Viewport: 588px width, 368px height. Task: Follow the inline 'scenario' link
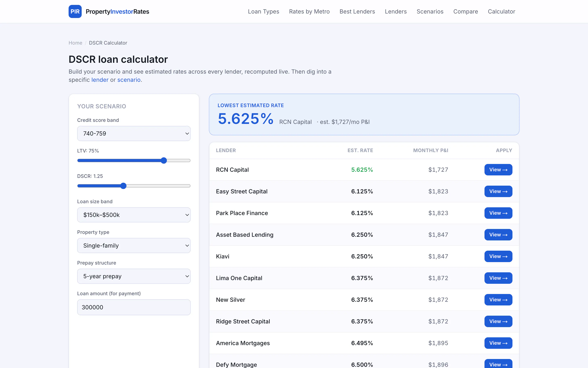129,80
